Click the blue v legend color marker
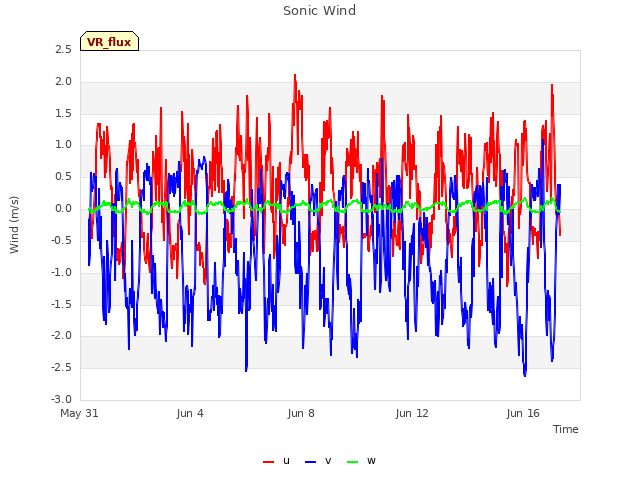The height and width of the screenshot is (480, 640). pos(310,462)
